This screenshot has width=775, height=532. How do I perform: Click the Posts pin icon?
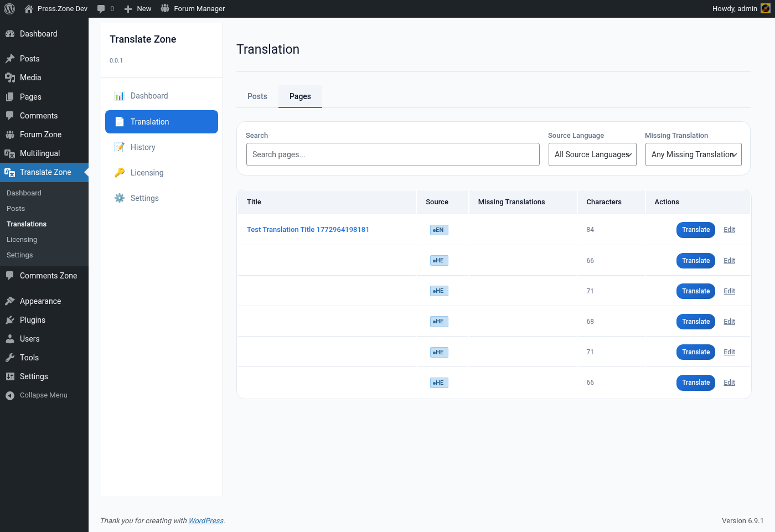point(10,59)
